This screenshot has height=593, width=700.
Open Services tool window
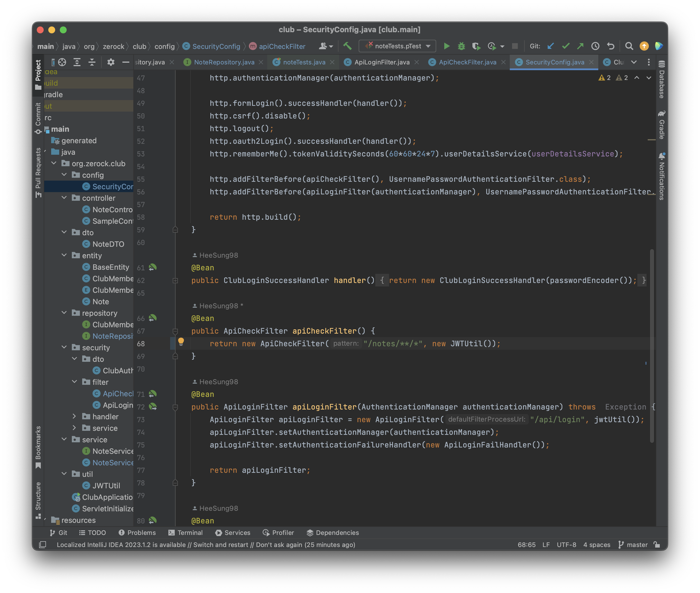(x=233, y=533)
